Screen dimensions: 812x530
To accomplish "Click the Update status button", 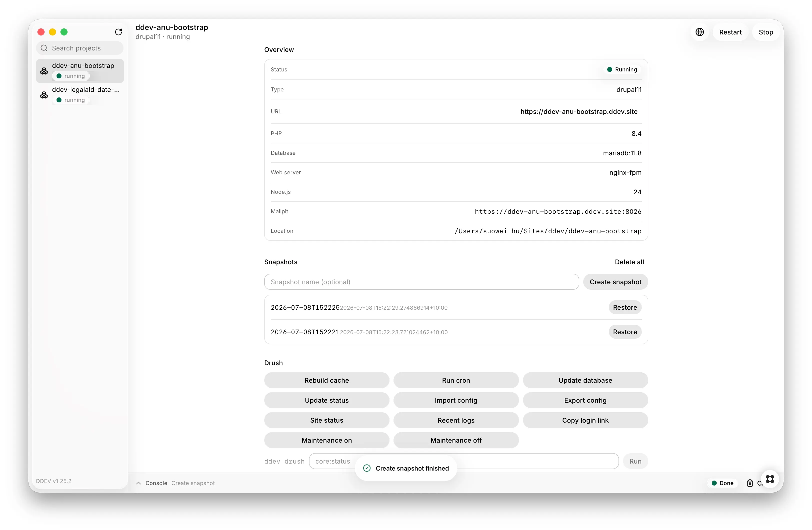I will (326, 400).
